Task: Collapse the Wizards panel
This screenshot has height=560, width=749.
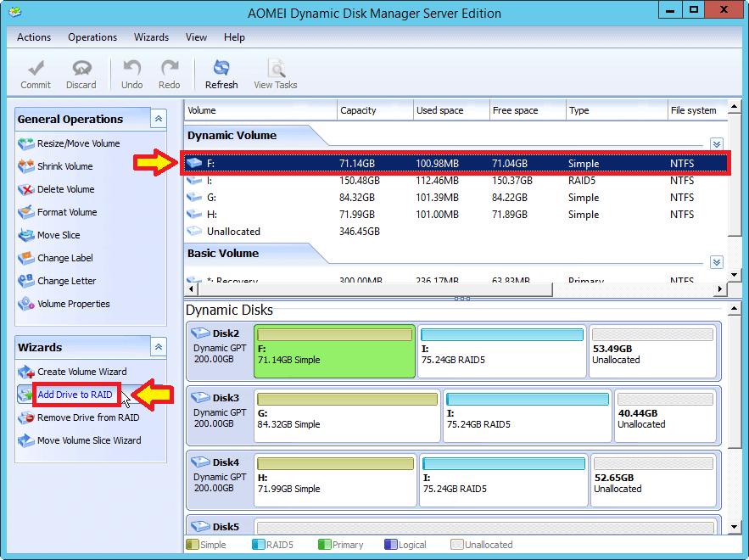Action: coord(158,347)
